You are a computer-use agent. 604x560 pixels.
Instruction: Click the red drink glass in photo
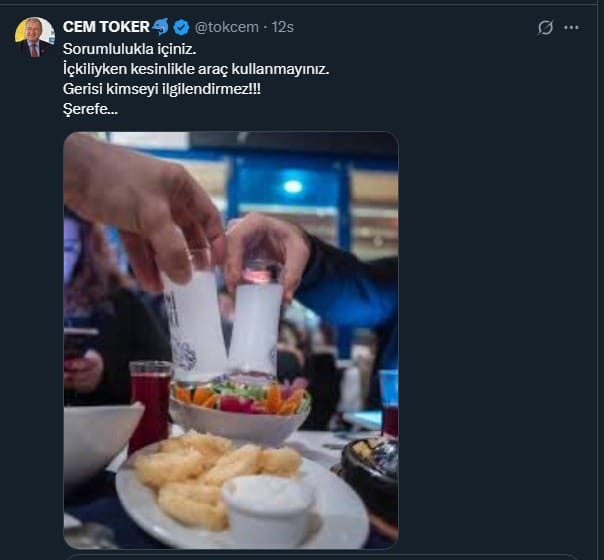pos(150,400)
